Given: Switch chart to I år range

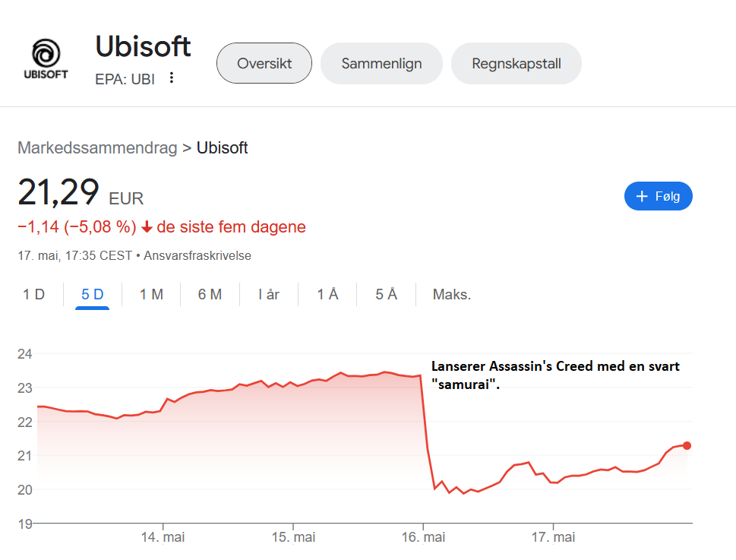Looking at the screenshot, I should [269, 294].
